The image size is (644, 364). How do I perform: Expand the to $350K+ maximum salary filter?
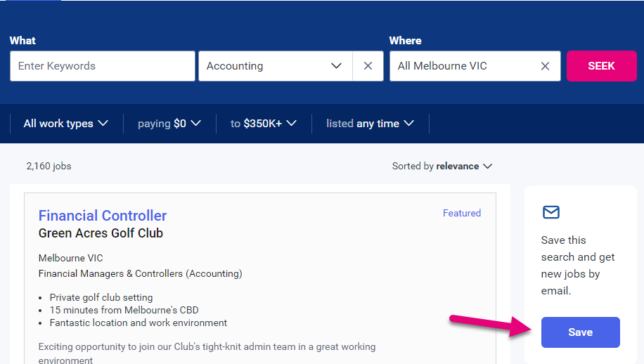tap(264, 124)
